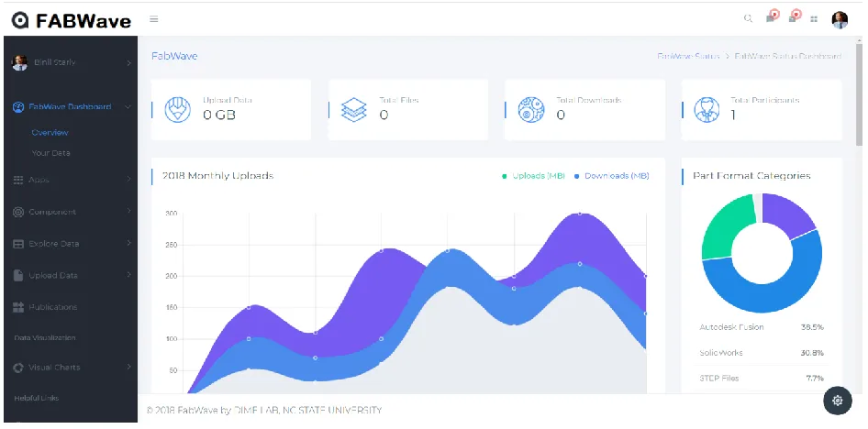Expand the Binil Starly profile chevron

(128, 63)
